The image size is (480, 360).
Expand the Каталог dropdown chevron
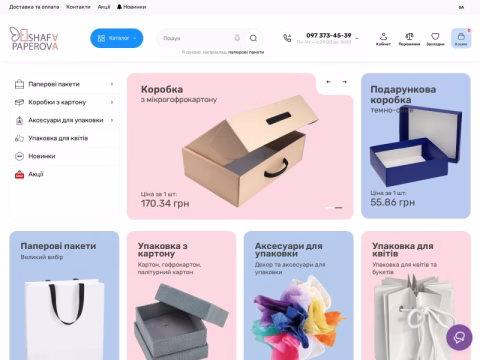[135, 38]
